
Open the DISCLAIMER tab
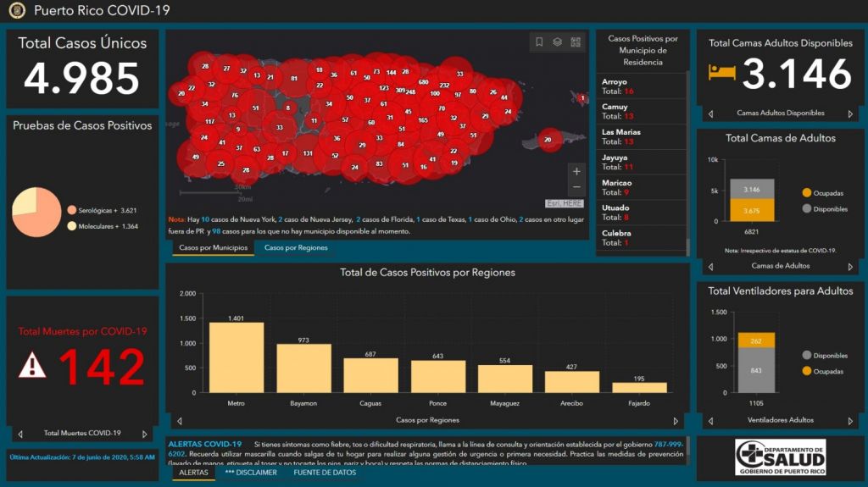point(251,473)
